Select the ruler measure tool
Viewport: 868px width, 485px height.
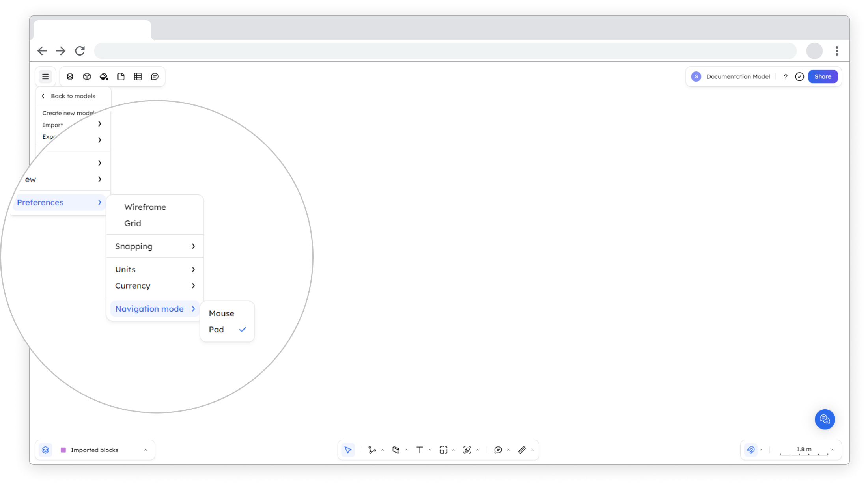522,450
